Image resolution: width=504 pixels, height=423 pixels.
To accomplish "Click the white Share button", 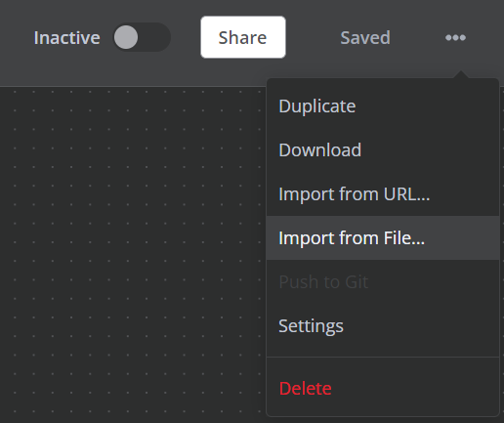I will coord(243,37).
